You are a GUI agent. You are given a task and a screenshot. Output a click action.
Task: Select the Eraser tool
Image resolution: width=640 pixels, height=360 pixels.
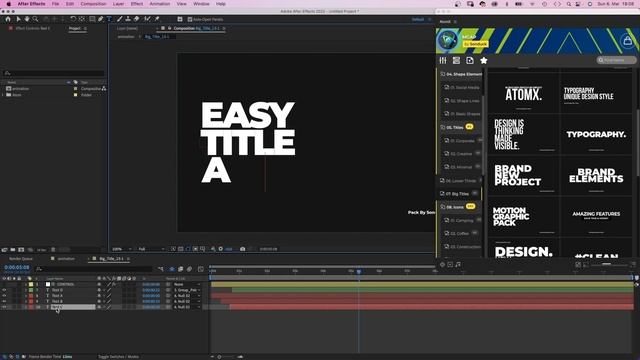[x=136, y=19]
